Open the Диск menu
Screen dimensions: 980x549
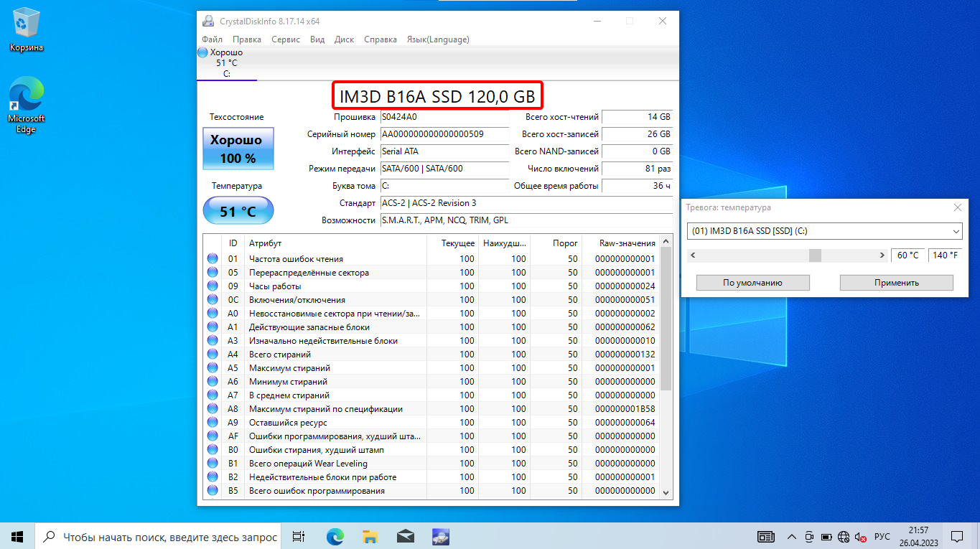[344, 39]
